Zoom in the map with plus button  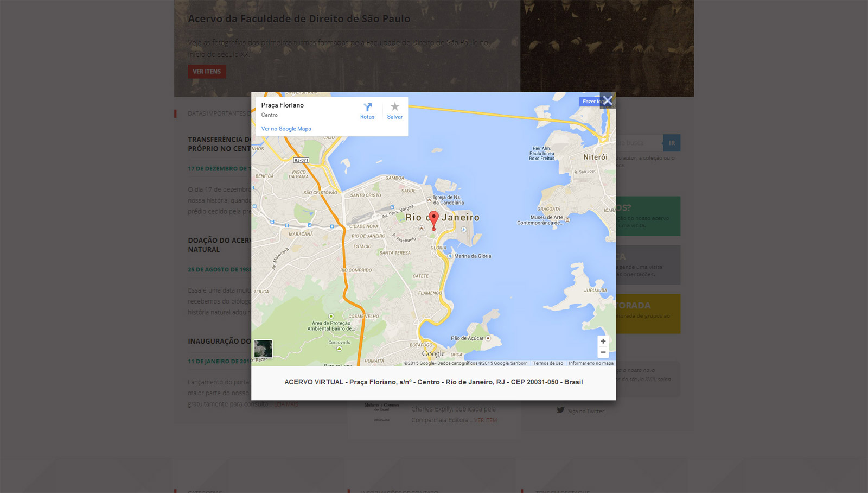pos(603,342)
